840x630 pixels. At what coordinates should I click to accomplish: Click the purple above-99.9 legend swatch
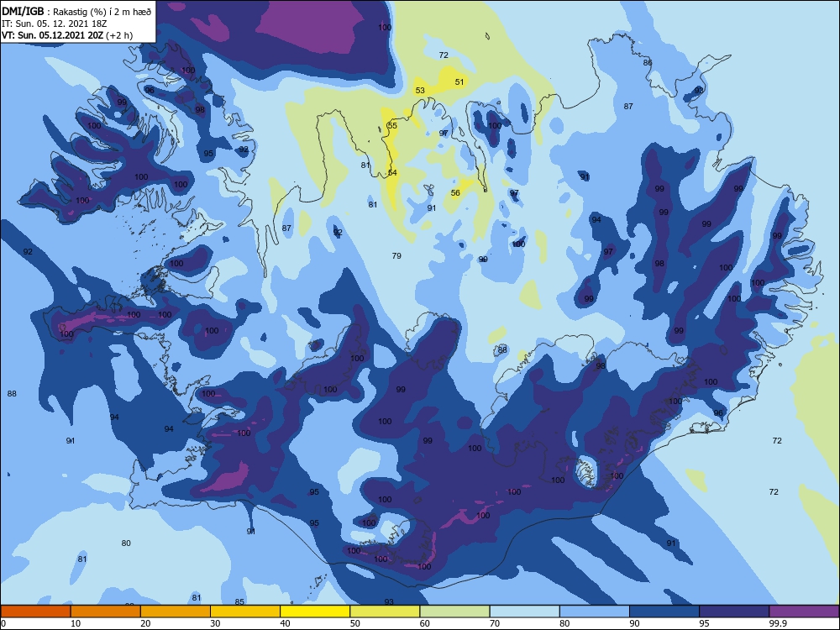click(x=804, y=612)
